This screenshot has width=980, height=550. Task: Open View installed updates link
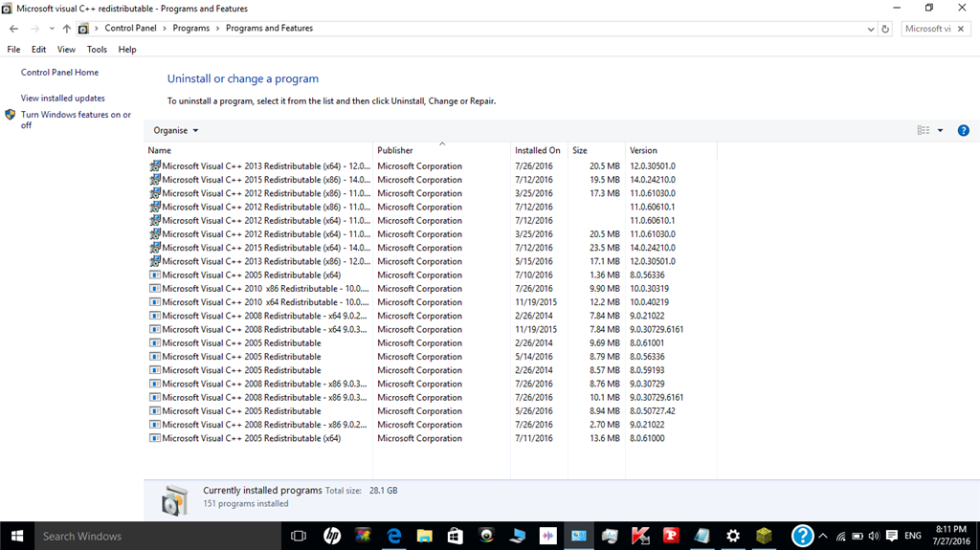[x=63, y=99]
